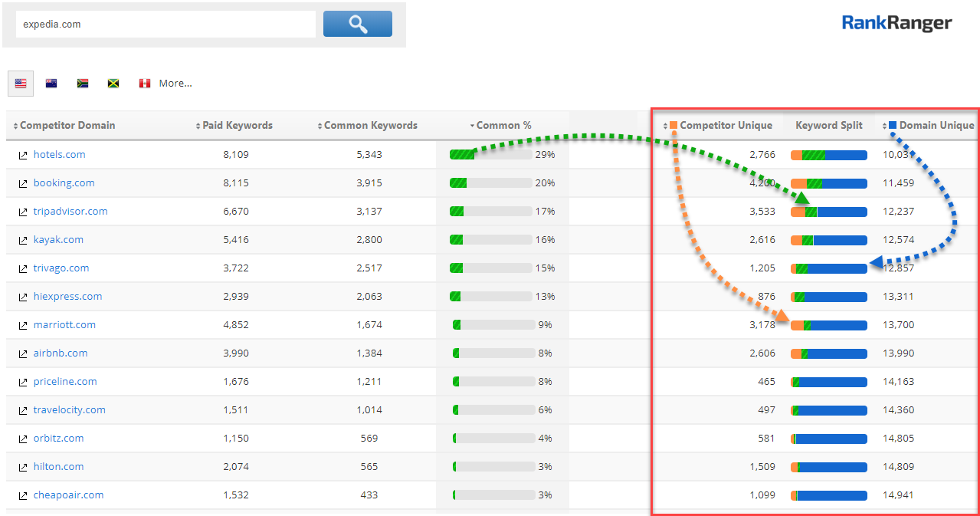Screen dimensions: 980x516
Task: Choose the Jamaica flag
Action: click(113, 84)
